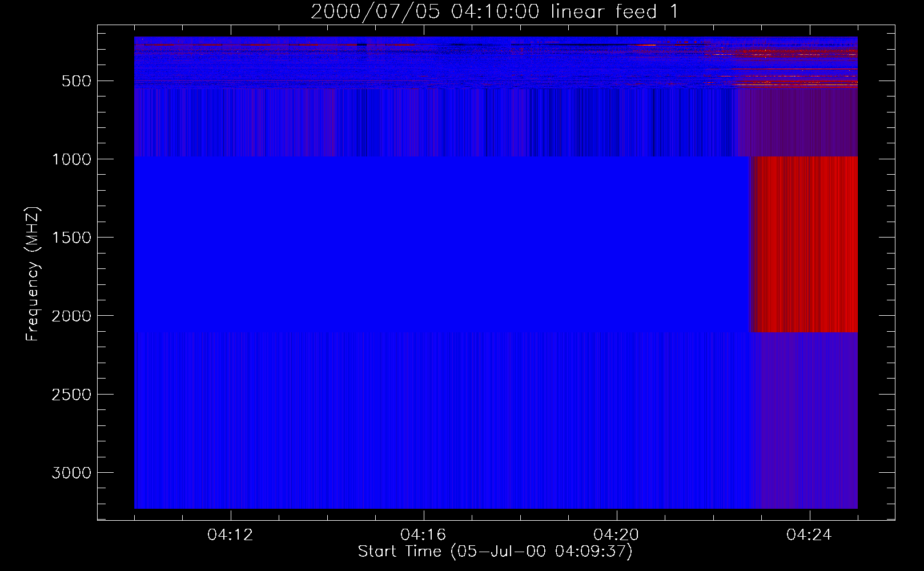Click the solid blue spectrogram band between 1000 and 2000 MHz
The height and width of the screenshot is (571, 924).
(x=441, y=244)
